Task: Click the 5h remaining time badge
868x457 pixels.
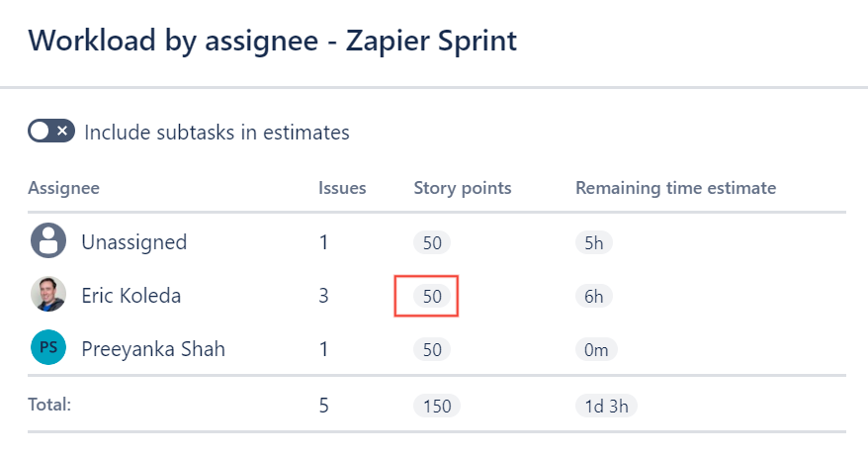Action: (594, 241)
